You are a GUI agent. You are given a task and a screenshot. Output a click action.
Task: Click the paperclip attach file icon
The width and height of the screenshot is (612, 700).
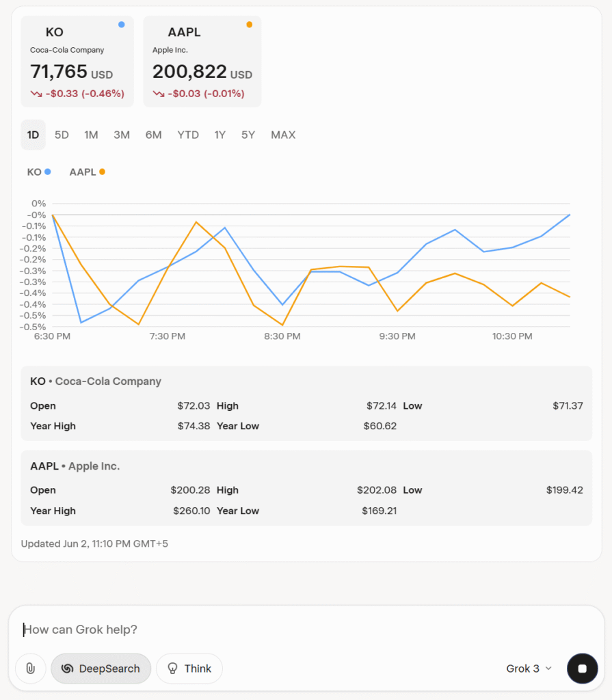30,669
